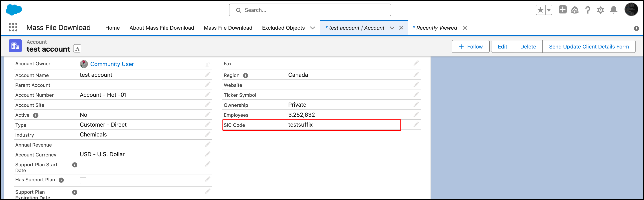Change owner icon on Account Owner row
The height and width of the screenshot is (200, 644).
point(207,64)
